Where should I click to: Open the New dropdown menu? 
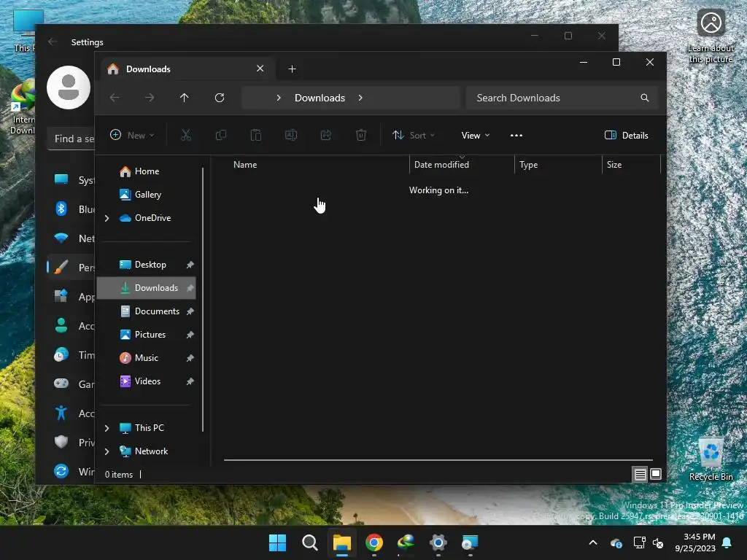[x=132, y=135]
